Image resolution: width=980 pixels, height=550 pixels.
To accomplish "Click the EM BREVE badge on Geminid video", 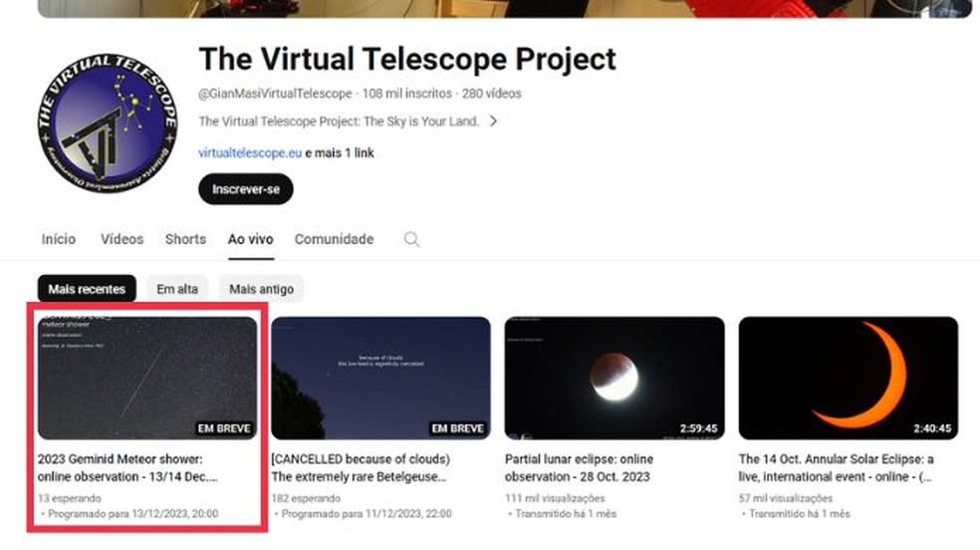I will point(224,428).
